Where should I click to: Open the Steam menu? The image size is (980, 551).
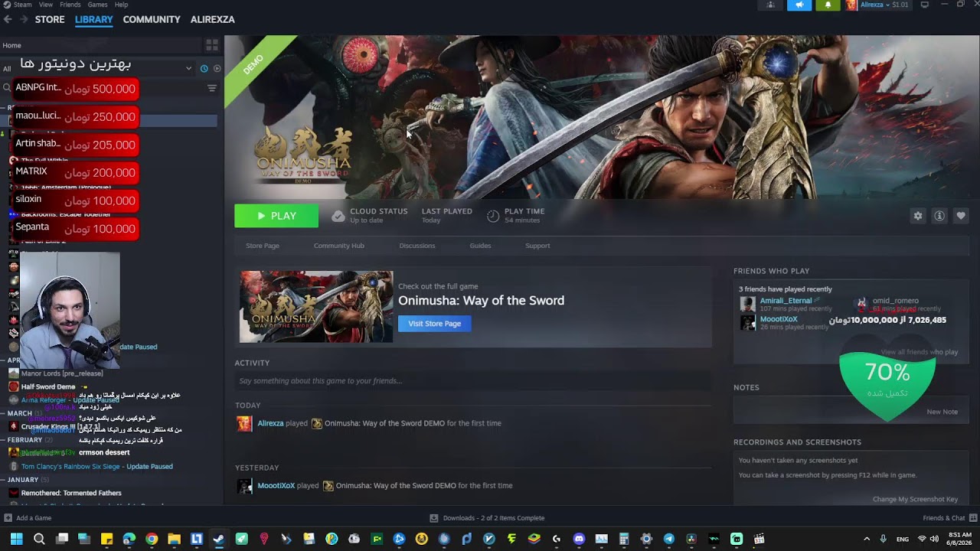(x=22, y=5)
